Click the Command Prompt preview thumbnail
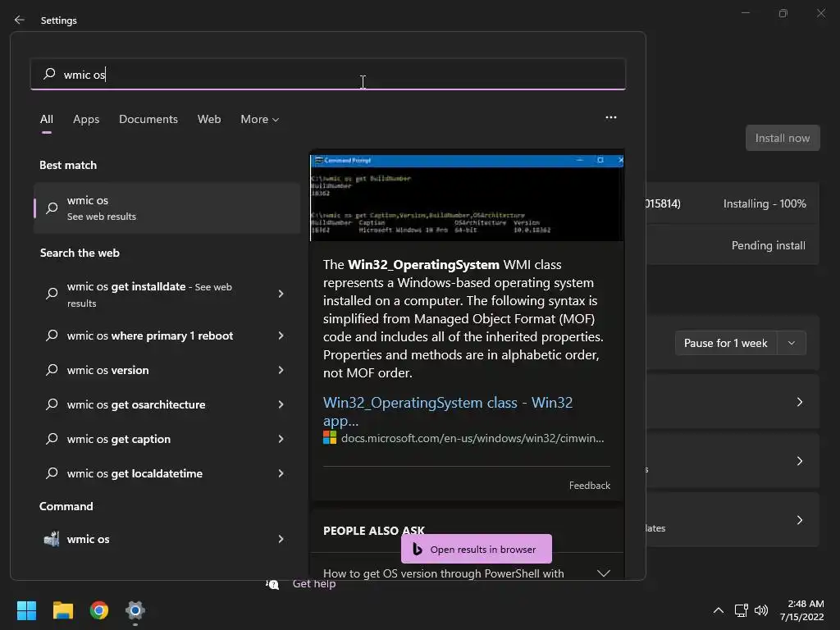 coord(467,198)
